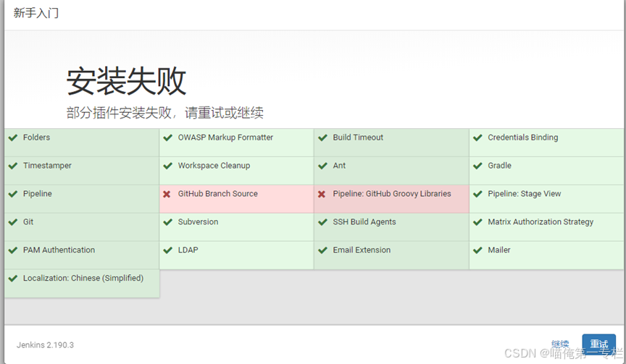Click the checkmark beside OWASP Markup Formatter
The width and height of the screenshot is (626, 364).
click(x=167, y=137)
